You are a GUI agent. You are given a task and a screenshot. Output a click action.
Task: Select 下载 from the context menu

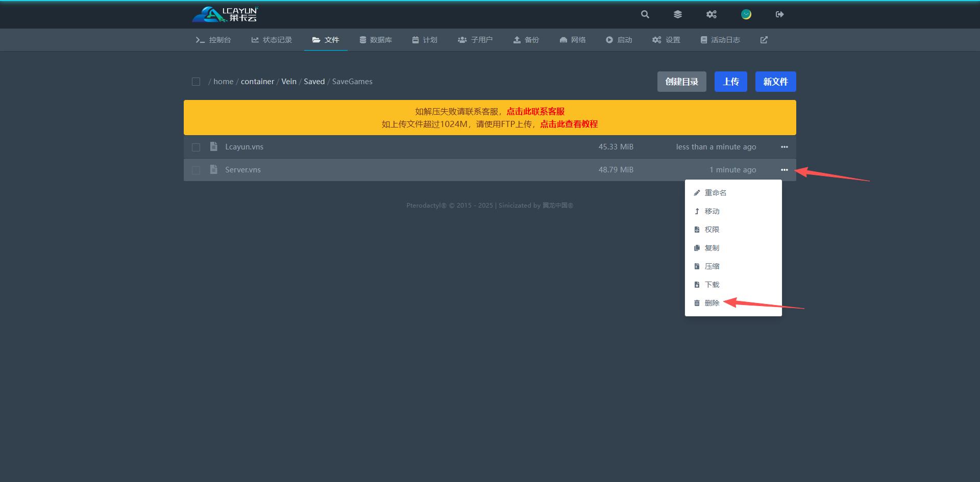pos(712,285)
